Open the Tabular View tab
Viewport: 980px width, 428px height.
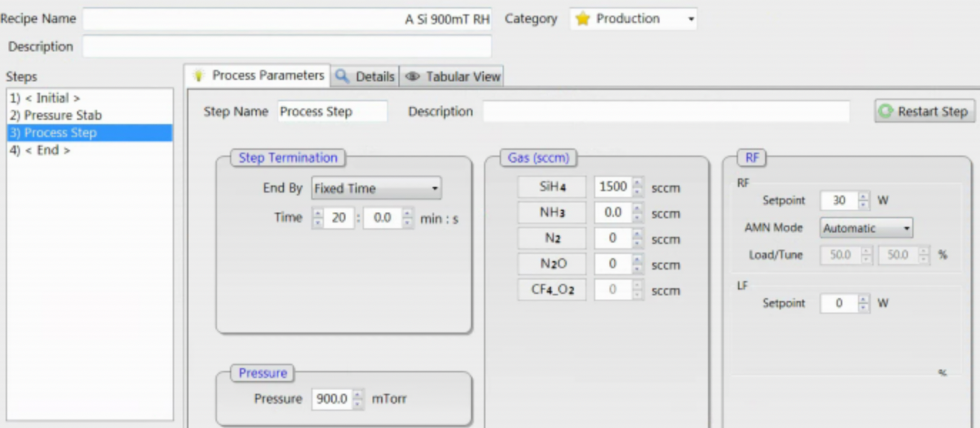point(453,76)
